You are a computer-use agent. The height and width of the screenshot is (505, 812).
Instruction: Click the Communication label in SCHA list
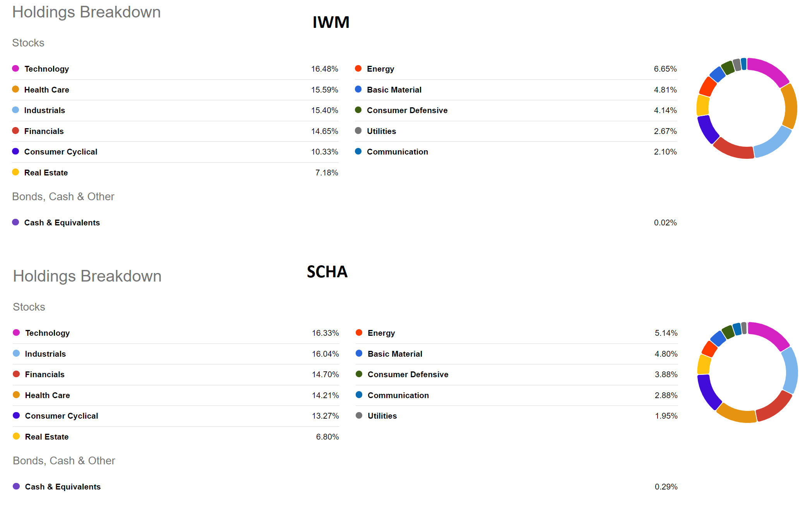tap(398, 395)
